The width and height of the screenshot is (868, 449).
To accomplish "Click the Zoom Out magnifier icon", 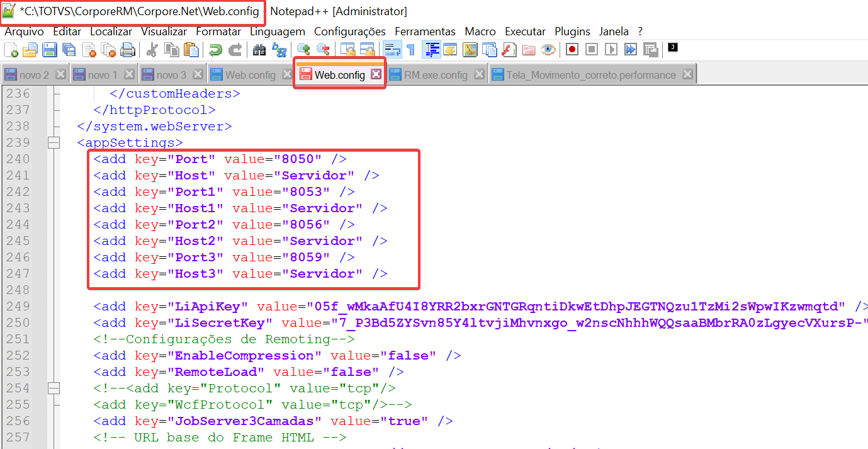I will (x=323, y=49).
